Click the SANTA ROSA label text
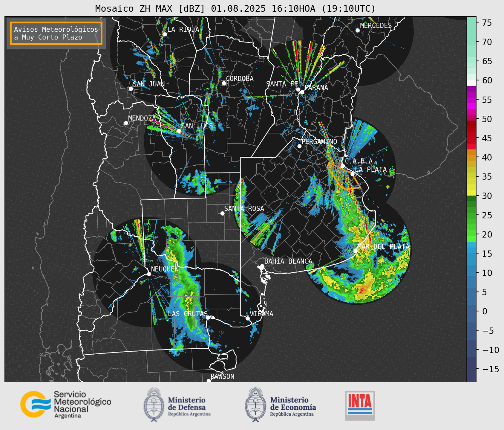Screen dimensions: 504x430 [x=244, y=209]
